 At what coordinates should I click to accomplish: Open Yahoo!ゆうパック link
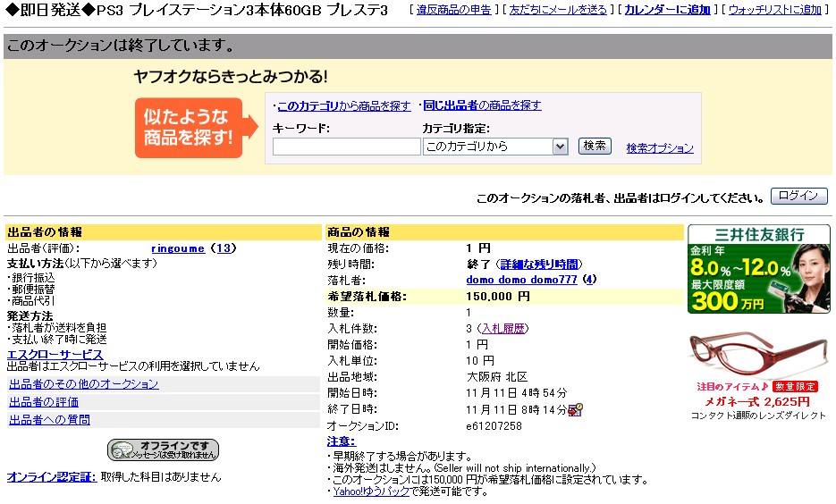point(371,491)
